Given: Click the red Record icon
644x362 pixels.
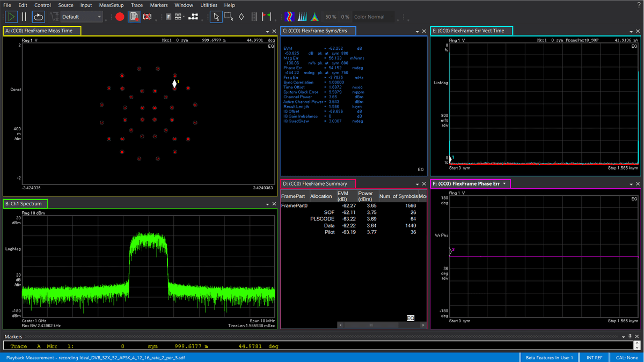Looking at the screenshot, I should click(x=119, y=17).
